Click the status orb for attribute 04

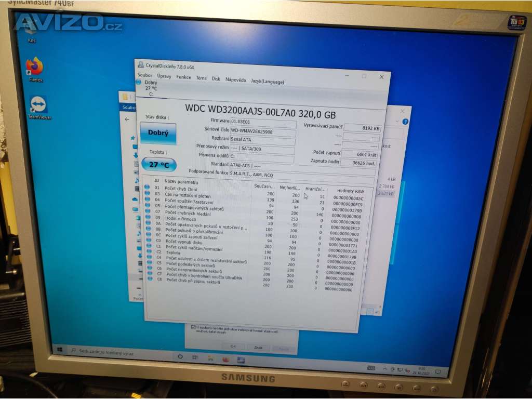[x=147, y=199]
